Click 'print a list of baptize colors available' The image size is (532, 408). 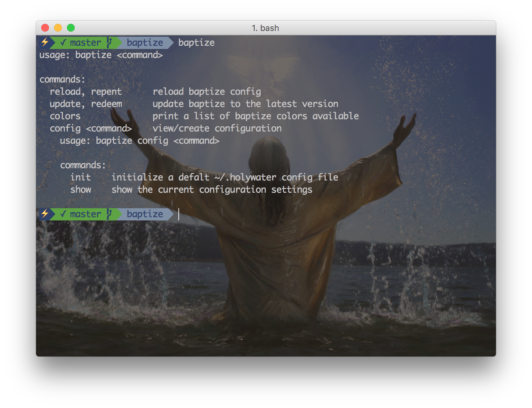pyautogui.click(x=256, y=116)
